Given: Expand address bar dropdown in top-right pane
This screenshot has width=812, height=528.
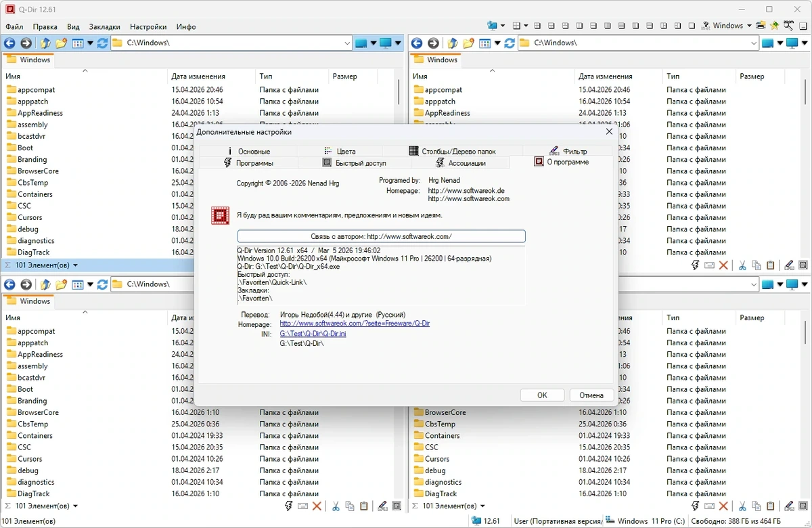Looking at the screenshot, I should [754, 43].
